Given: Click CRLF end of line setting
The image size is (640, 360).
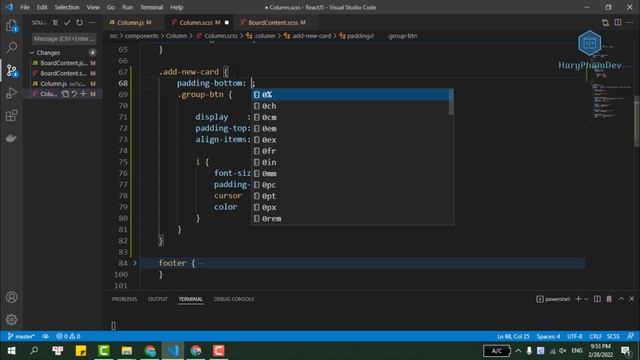Looking at the screenshot, I should click(596, 336).
